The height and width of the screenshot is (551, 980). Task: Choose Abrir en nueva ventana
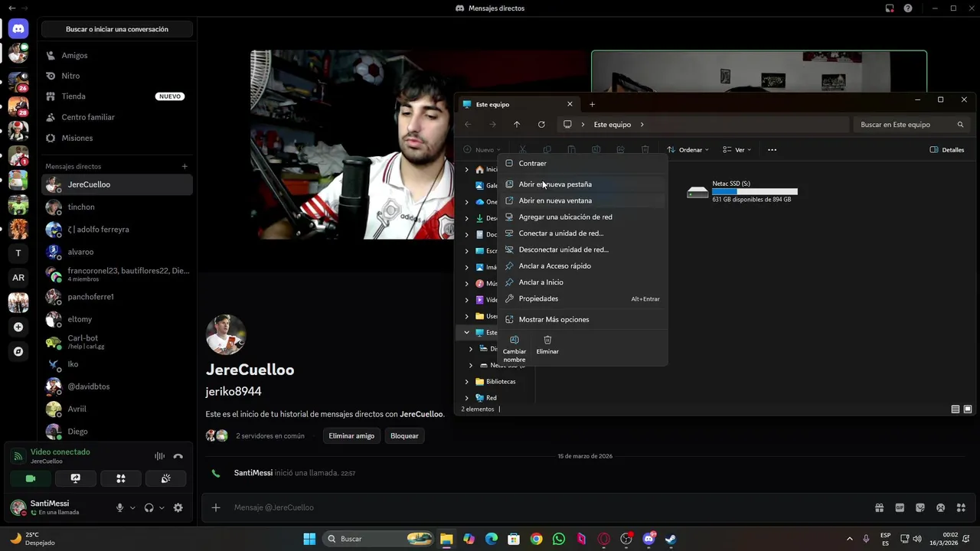[583, 201]
